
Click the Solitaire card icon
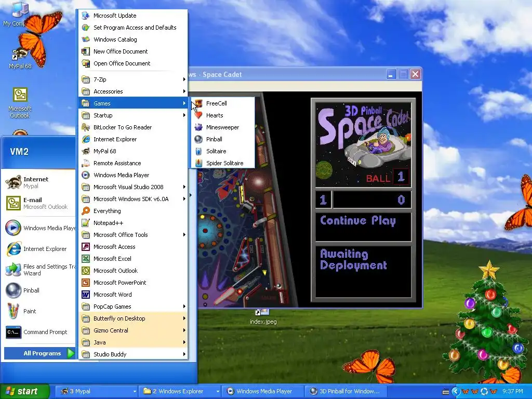pyautogui.click(x=198, y=151)
